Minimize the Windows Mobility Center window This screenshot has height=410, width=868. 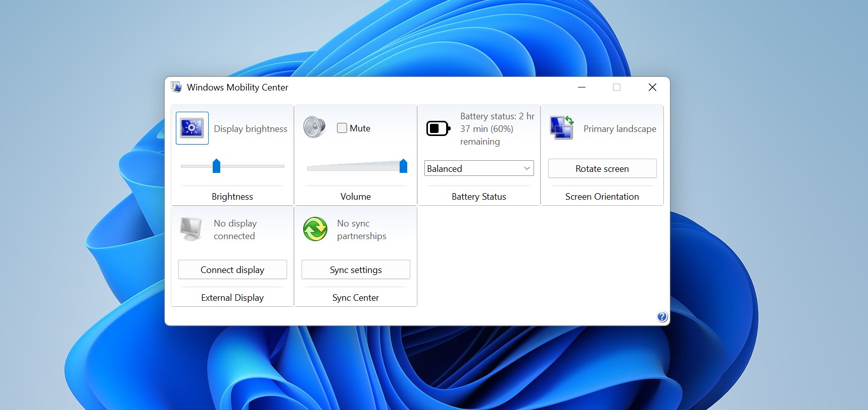click(582, 87)
